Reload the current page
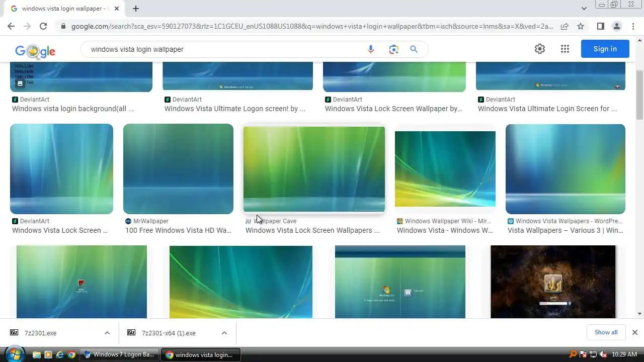Image resolution: width=644 pixels, height=362 pixels. click(43, 26)
